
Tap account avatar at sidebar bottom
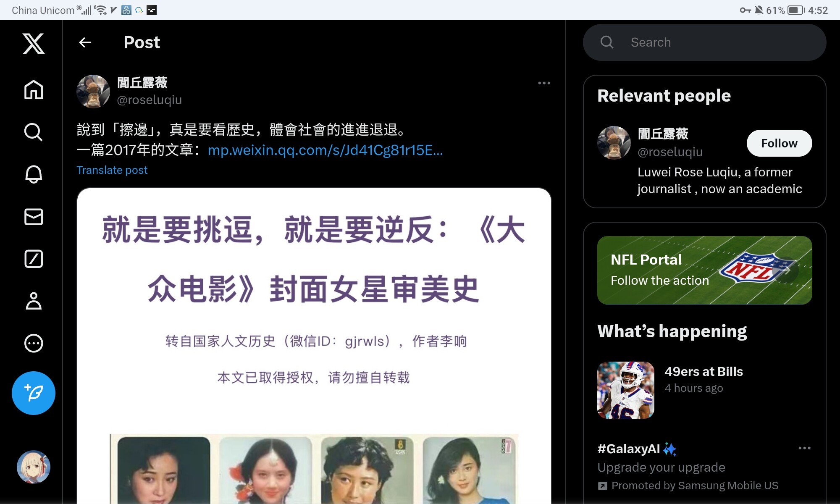tap(34, 467)
